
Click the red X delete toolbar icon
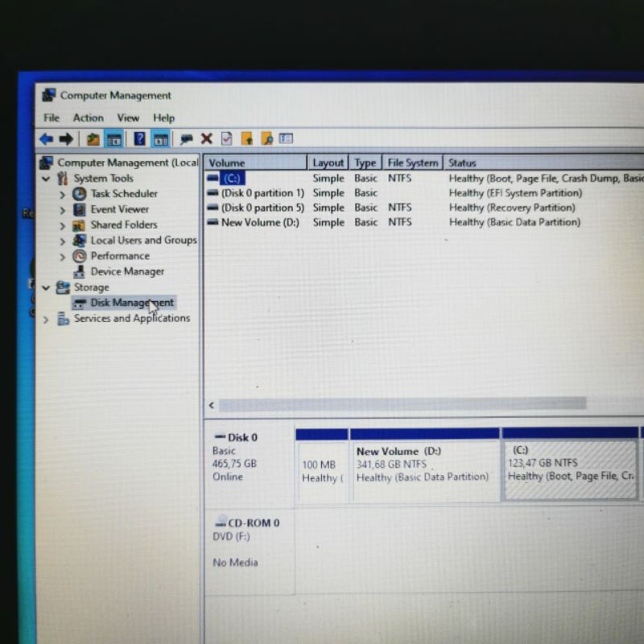206,139
